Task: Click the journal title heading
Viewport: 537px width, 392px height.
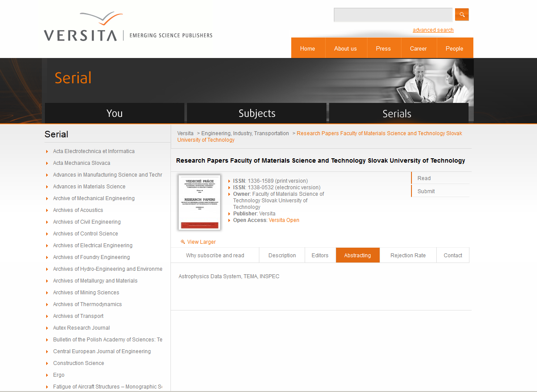Action: [320, 160]
